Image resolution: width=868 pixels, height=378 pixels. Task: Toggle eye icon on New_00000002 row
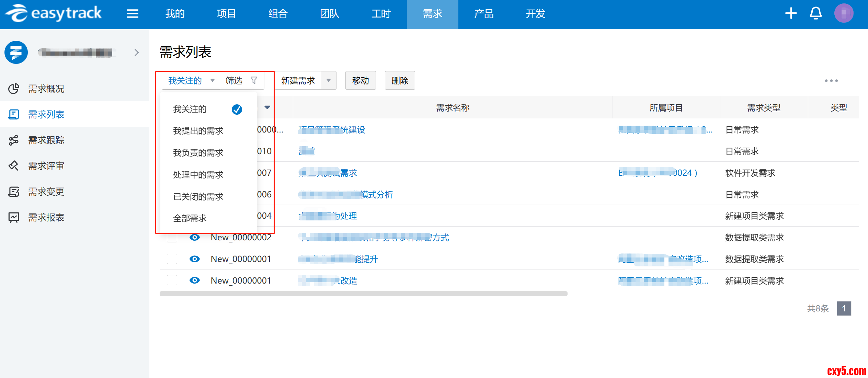(x=195, y=237)
